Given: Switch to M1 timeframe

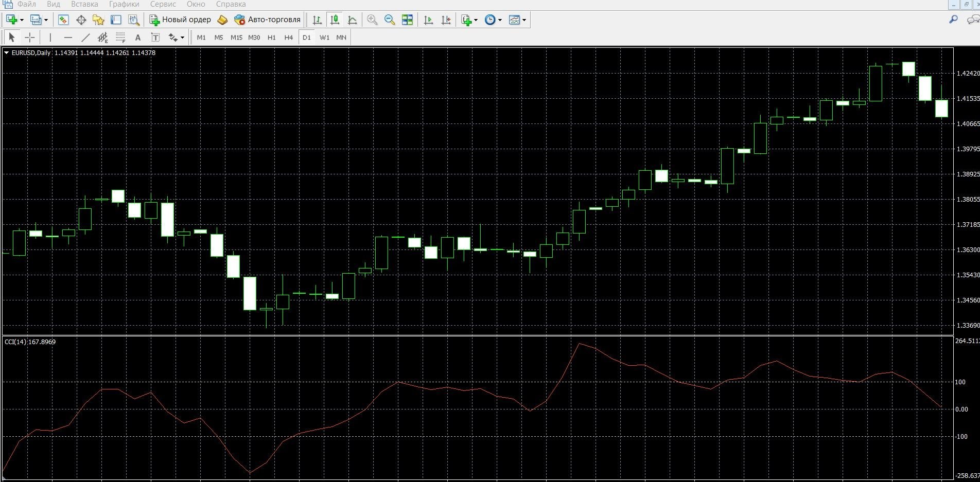Looking at the screenshot, I should (x=201, y=38).
